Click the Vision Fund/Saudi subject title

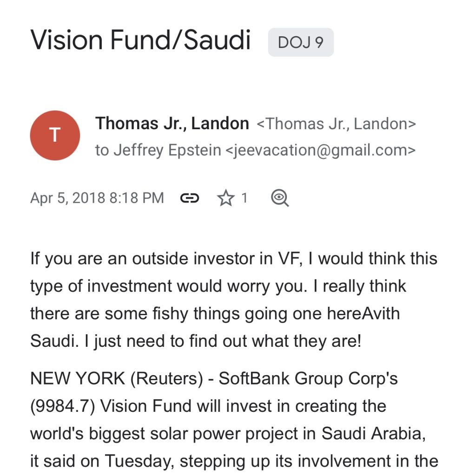[141, 40]
